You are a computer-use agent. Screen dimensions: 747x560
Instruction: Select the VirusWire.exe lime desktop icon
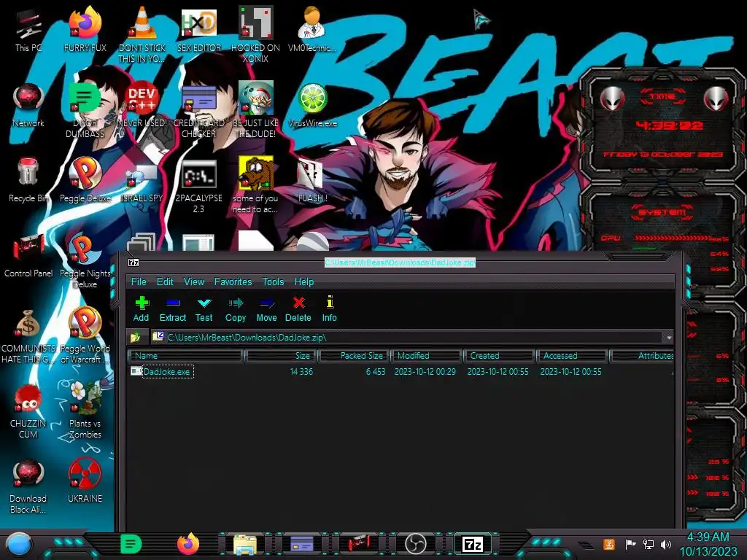coord(312,106)
